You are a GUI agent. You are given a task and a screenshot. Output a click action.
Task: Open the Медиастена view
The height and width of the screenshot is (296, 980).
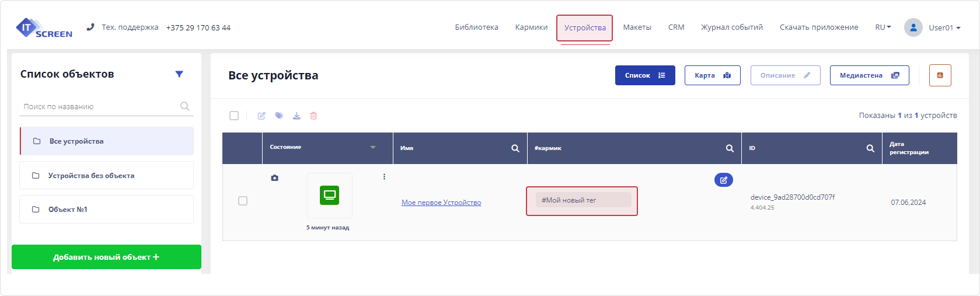click(x=870, y=75)
